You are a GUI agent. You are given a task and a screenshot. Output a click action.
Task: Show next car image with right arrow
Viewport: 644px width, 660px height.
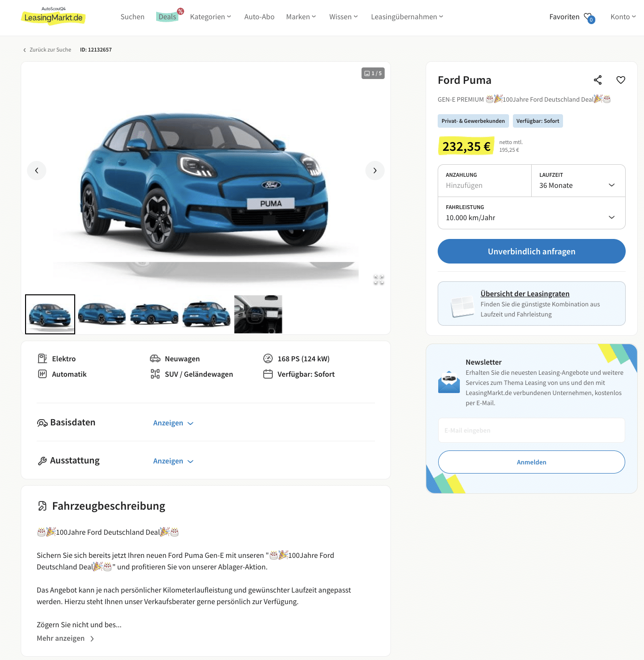[375, 171]
